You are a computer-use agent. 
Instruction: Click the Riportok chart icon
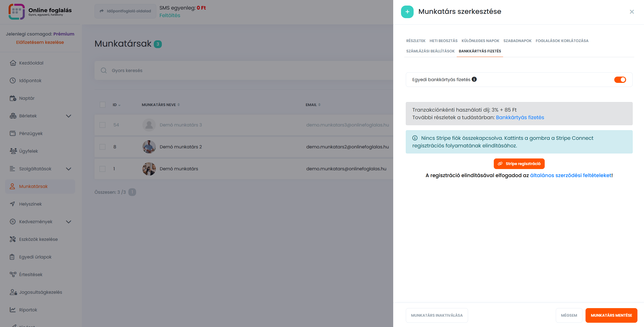click(x=13, y=310)
